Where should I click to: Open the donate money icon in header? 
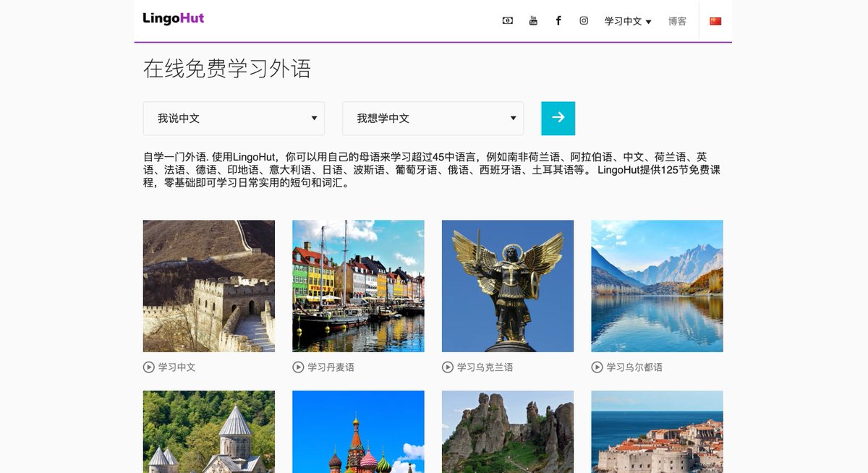point(508,21)
